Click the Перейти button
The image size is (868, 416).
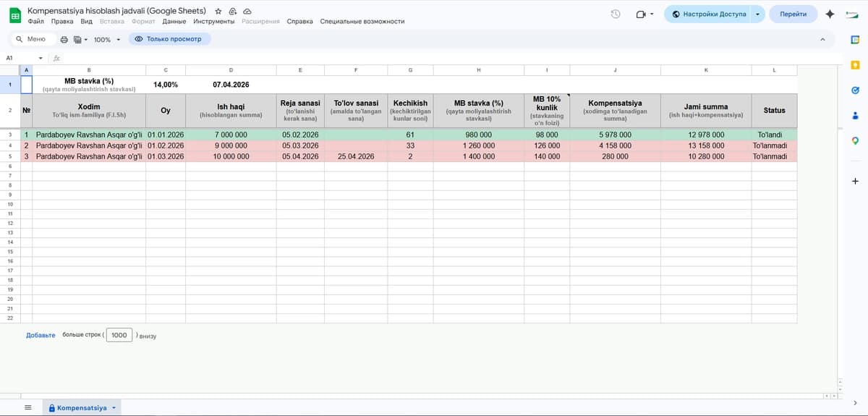click(793, 14)
